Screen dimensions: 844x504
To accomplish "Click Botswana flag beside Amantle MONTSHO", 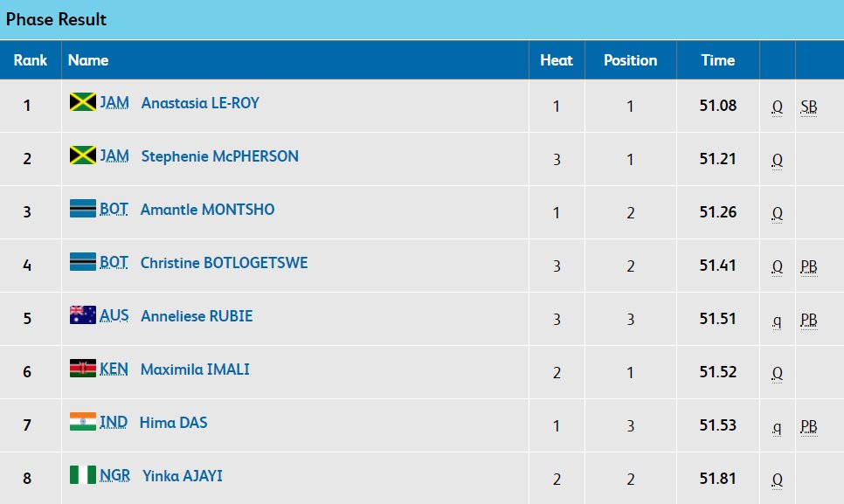I will 82,210.
